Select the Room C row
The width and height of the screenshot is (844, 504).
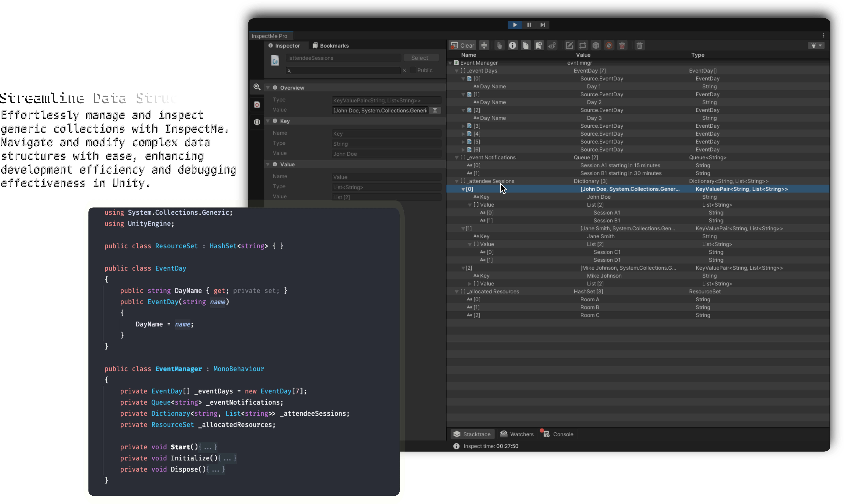point(638,315)
